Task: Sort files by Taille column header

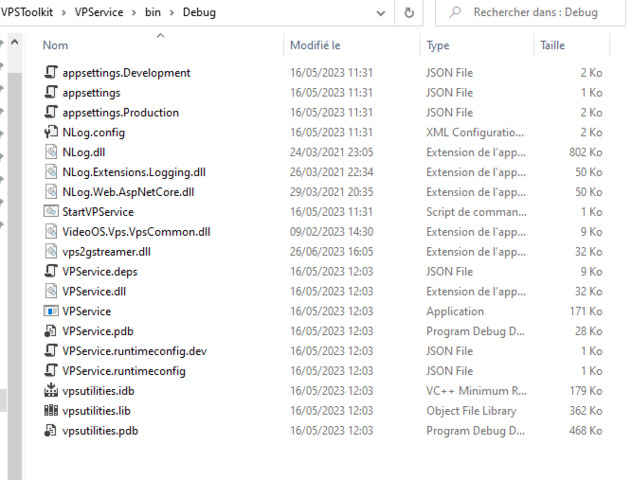Action: tap(552, 46)
